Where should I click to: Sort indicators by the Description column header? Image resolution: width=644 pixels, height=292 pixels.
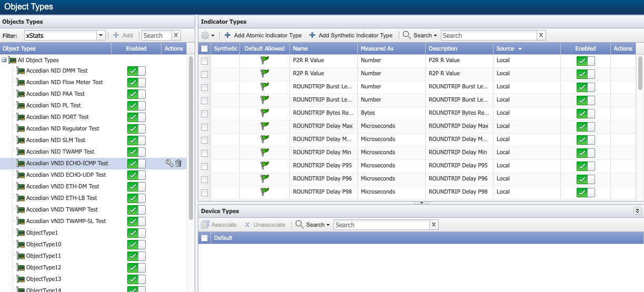point(459,48)
